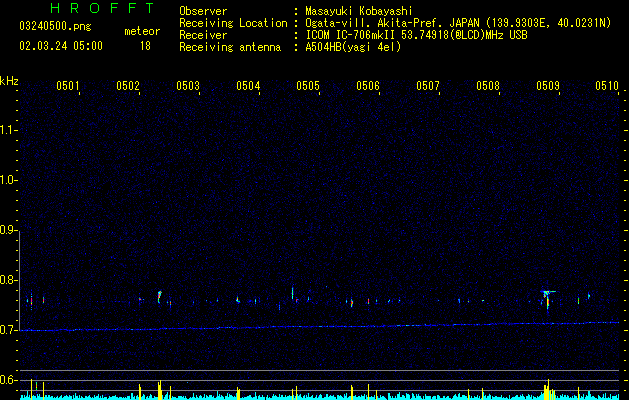Click the 0507 time axis marker
This screenshot has height=400, width=629.
pyautogui.click(x=428, y=86)
